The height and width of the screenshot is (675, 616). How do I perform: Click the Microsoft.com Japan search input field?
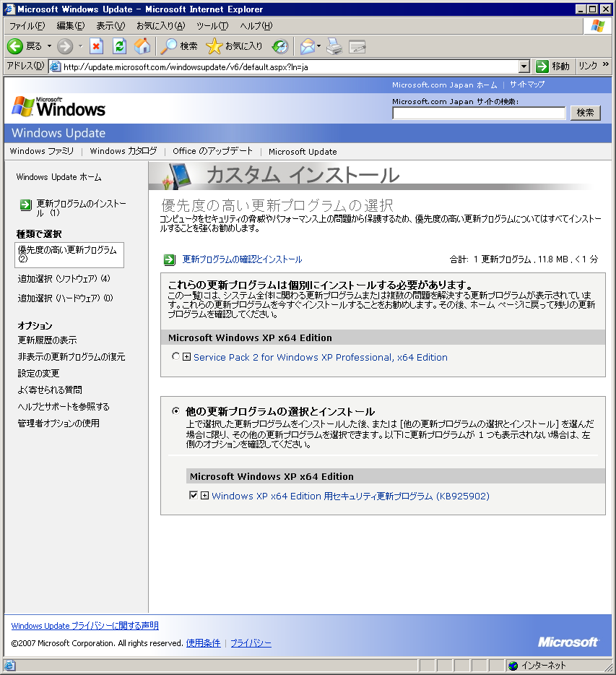point(479,113)
